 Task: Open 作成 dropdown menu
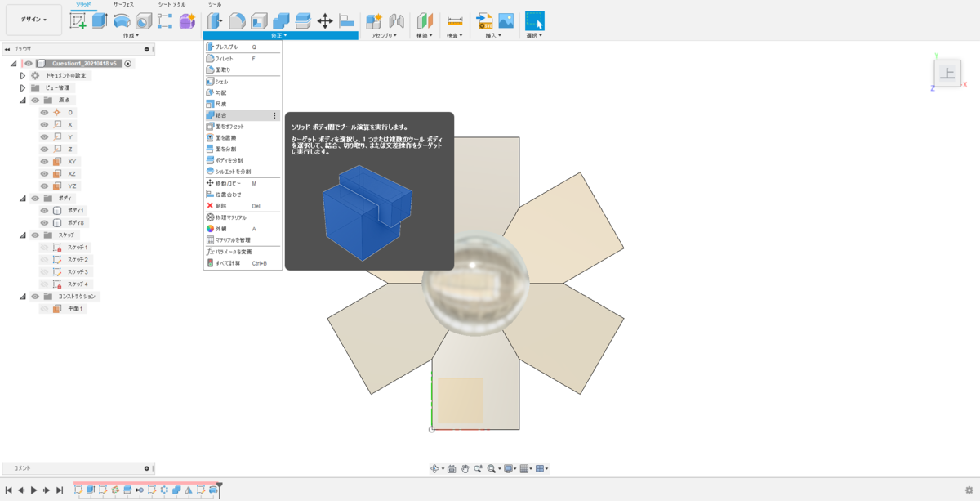pos(131,35)
